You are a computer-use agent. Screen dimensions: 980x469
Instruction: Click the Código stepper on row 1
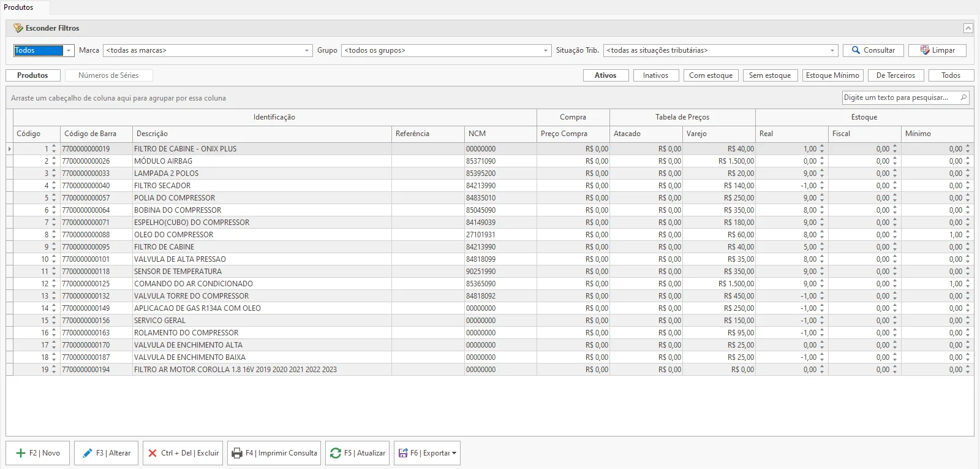click(x=54, y=149)
